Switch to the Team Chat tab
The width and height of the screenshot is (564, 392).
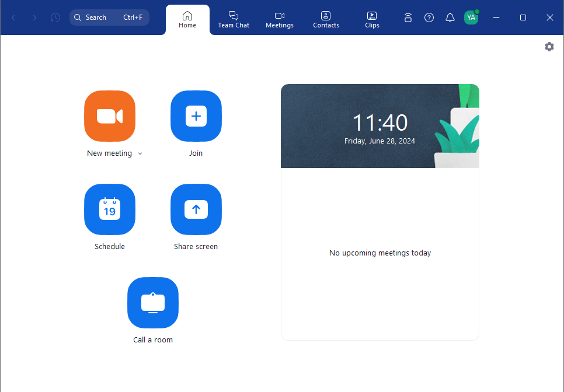point(234,19)
